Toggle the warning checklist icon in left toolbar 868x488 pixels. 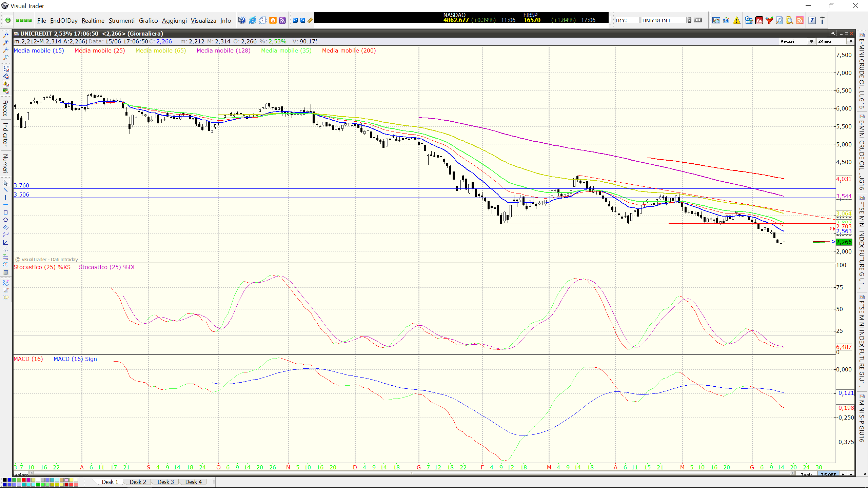[x=6, y=84]
